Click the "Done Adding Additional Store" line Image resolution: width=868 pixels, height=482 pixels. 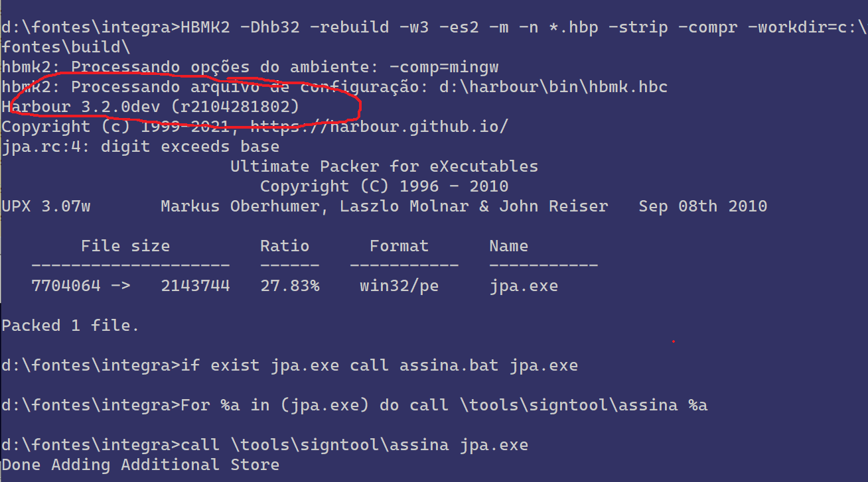pos(140,465)
